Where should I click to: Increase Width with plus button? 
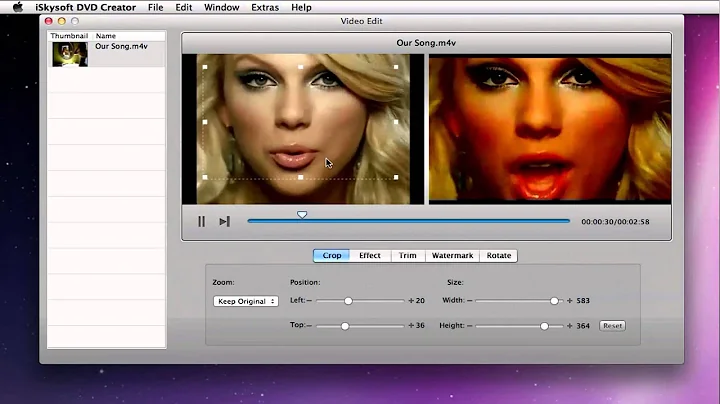point(570,301)
